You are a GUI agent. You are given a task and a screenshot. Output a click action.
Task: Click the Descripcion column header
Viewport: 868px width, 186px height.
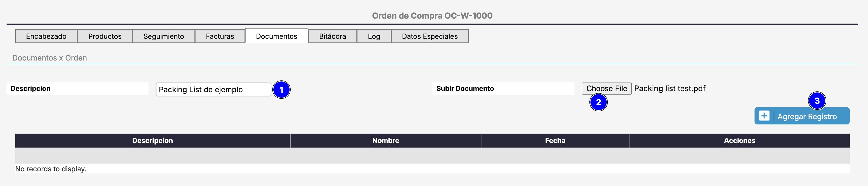click(152, 141)
